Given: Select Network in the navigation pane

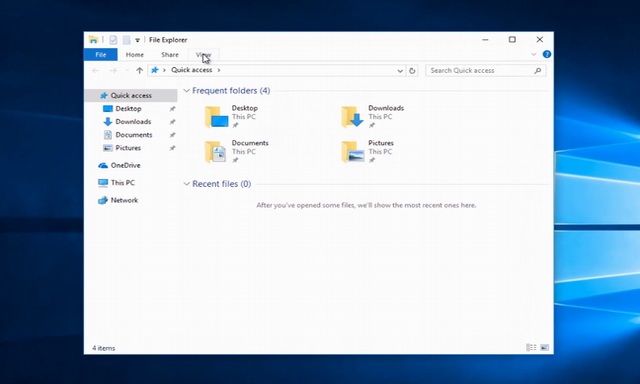Looking at the screenshot, I should point(124,200).
